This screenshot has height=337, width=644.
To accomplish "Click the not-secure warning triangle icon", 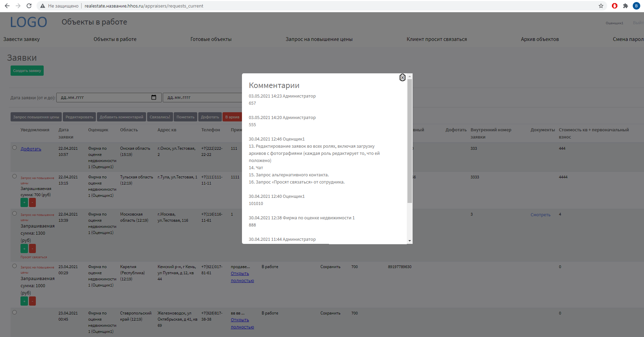I will 43,6.
